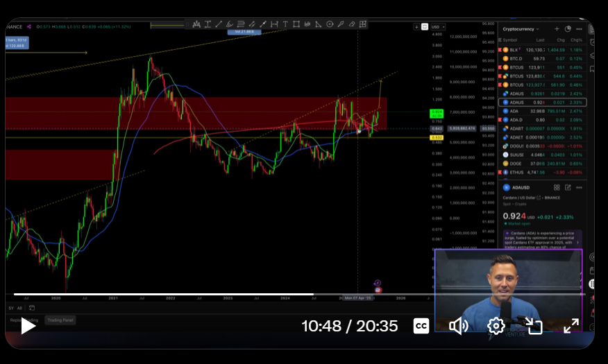Image resolution: width=608 pixels, height=364 pixels.
Task: Select the pin marker tool
Action: (341, 24)
